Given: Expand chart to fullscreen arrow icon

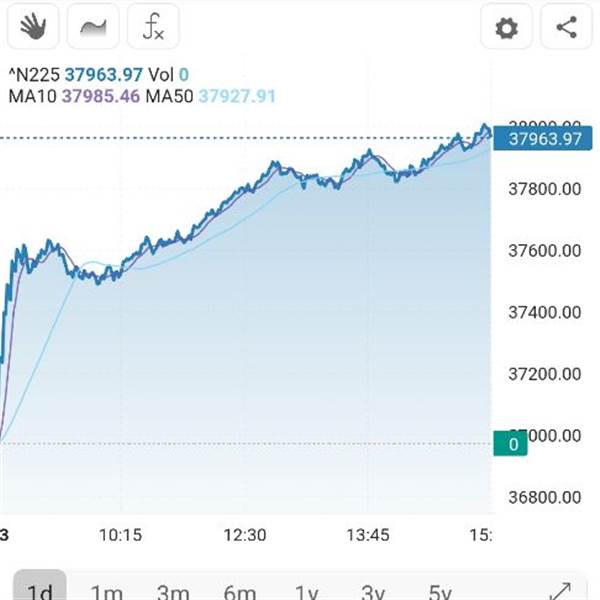Looking at the screenshot, I should coord(560,591).
